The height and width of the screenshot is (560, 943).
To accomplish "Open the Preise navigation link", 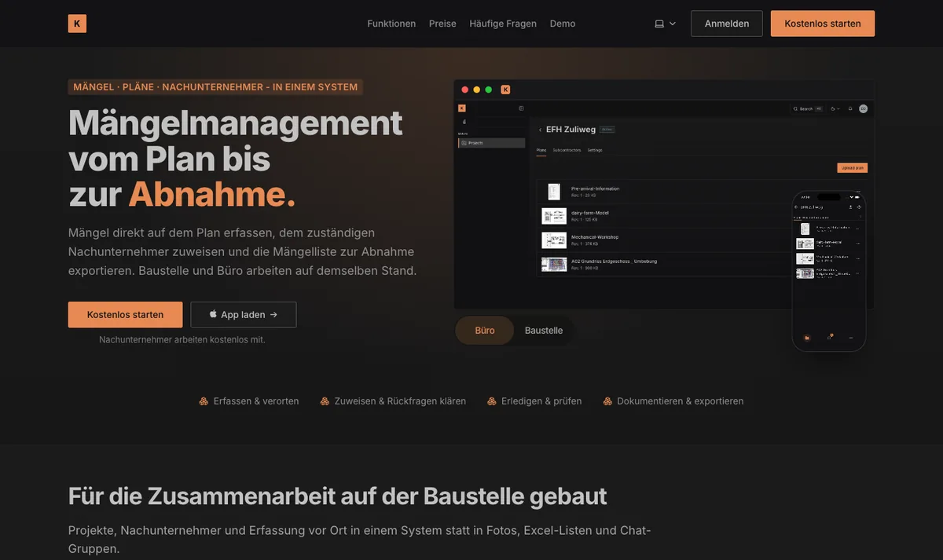I will [442, 24].
